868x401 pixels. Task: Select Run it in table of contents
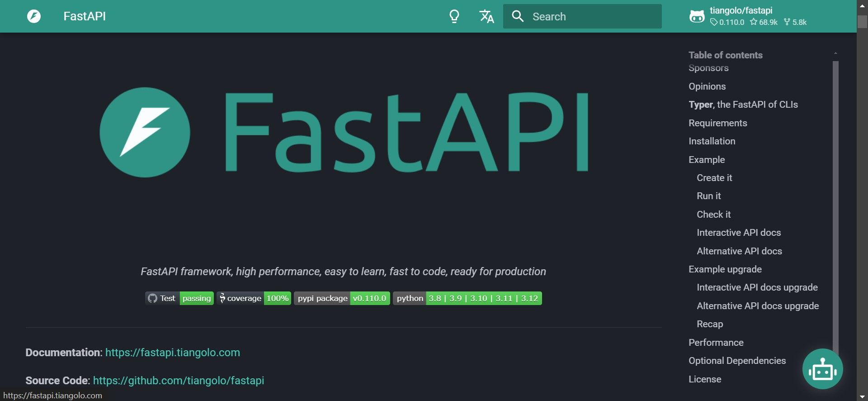pyautogui.click(x=709, y=196)
